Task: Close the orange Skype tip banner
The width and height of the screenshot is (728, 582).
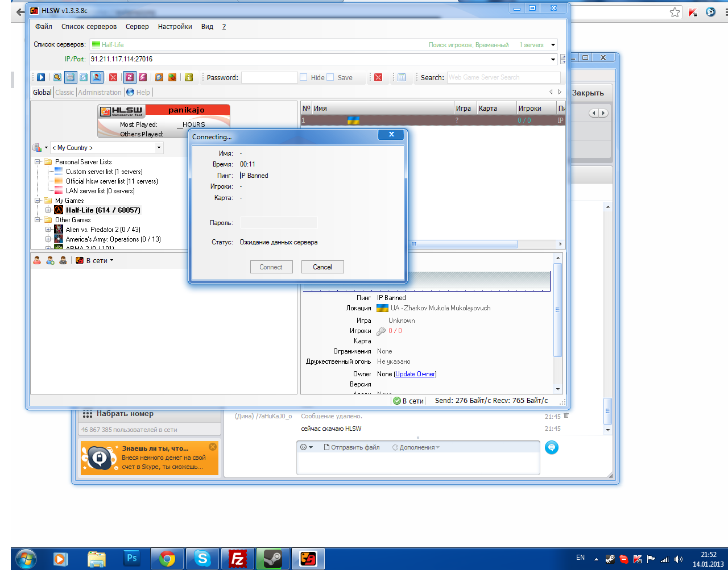Action: click(213, 447)
